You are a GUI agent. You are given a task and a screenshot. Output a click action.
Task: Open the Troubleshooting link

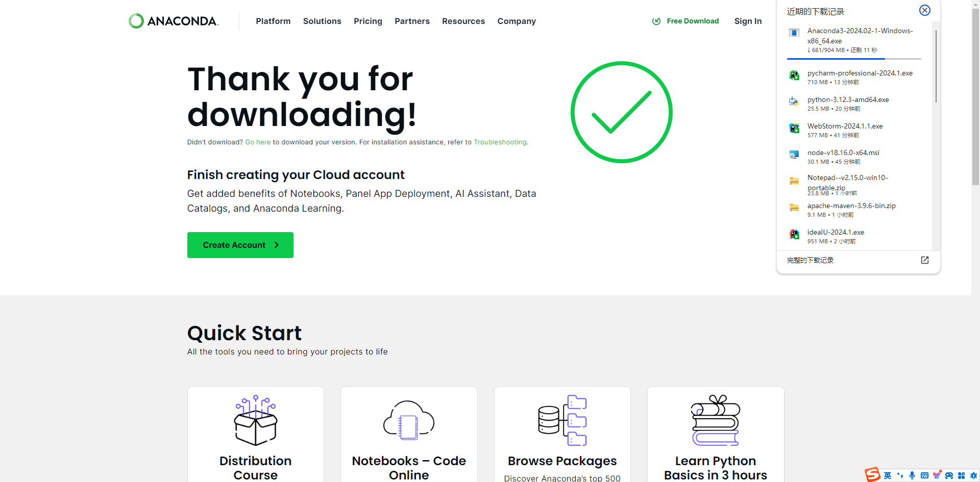pyautogui.click(x=500, y=142)
